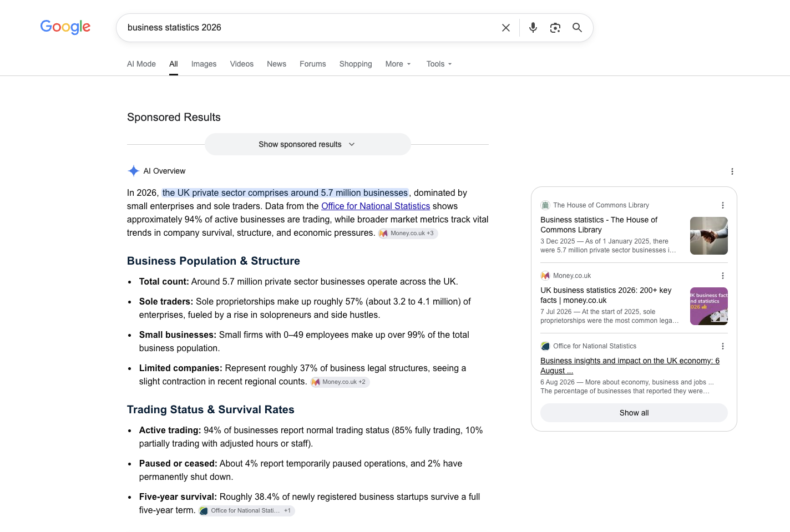790x532 pixels.
Task: Switch to AI Mode tab
Action: [141, 64]
